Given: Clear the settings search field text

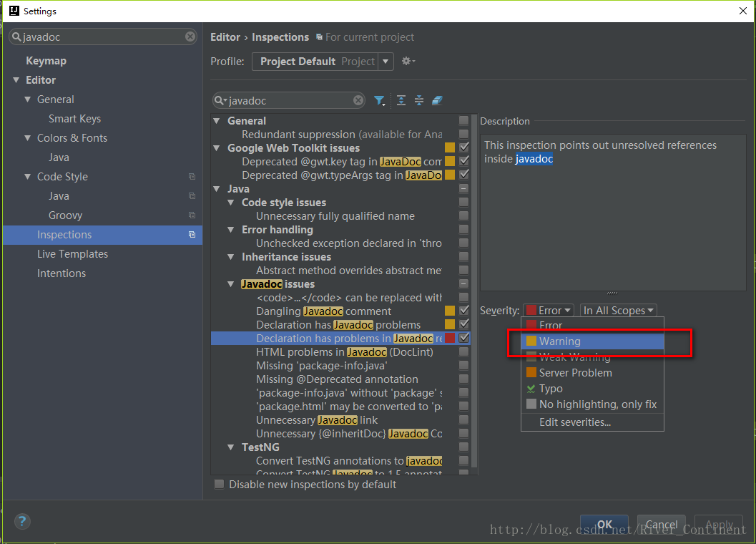Looking at the screenshot, I should [190, 37].
